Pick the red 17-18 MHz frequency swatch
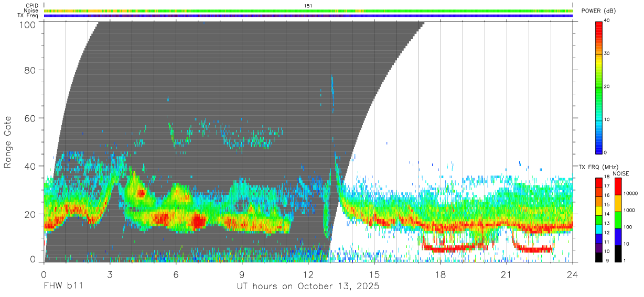This screenshot has height=297, width=644. click(599, 182)
